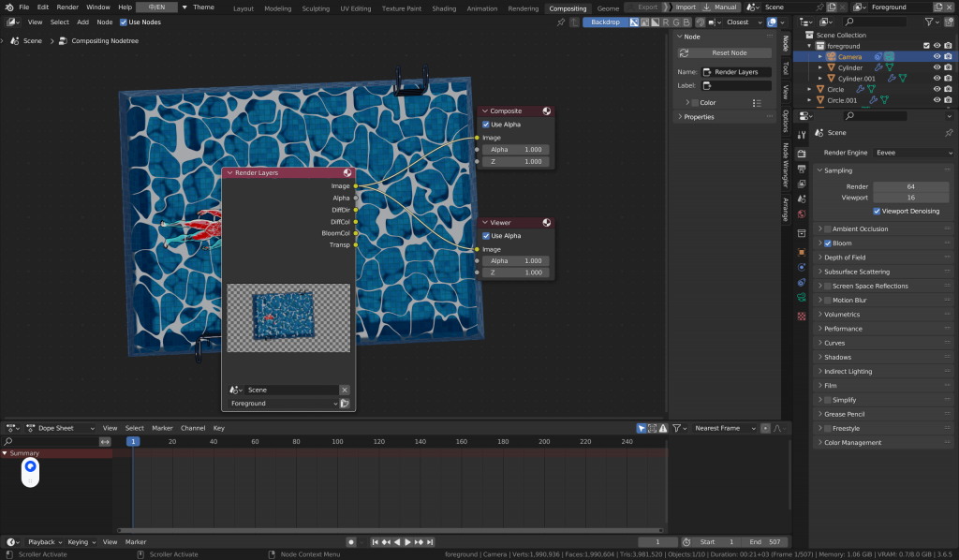
Task: Open the outliner filter funnel icon
Action: pos(929,22)
